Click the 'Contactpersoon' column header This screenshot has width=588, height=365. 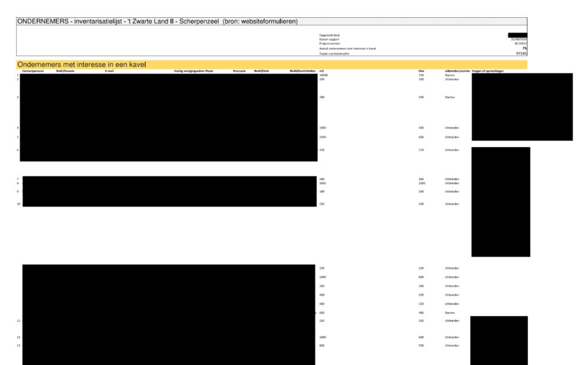tap(32, 71)
